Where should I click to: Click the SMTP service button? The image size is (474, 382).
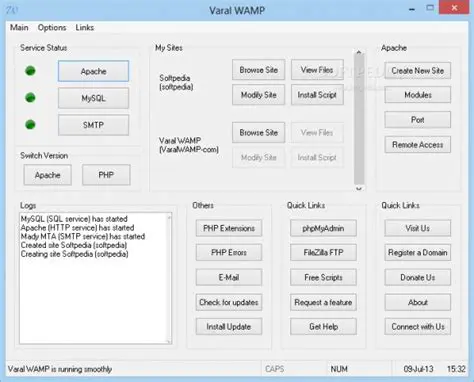[93, 125]
